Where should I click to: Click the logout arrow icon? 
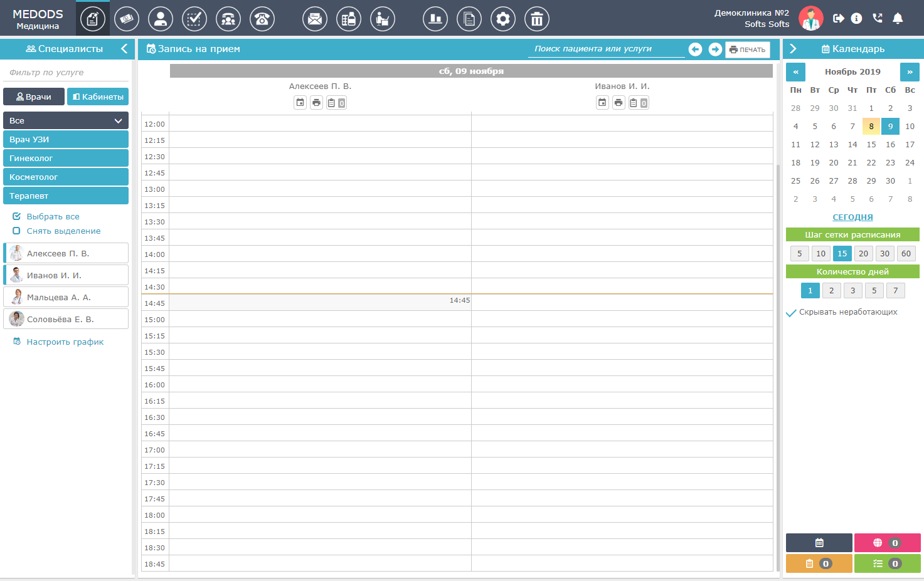[838, 18]
